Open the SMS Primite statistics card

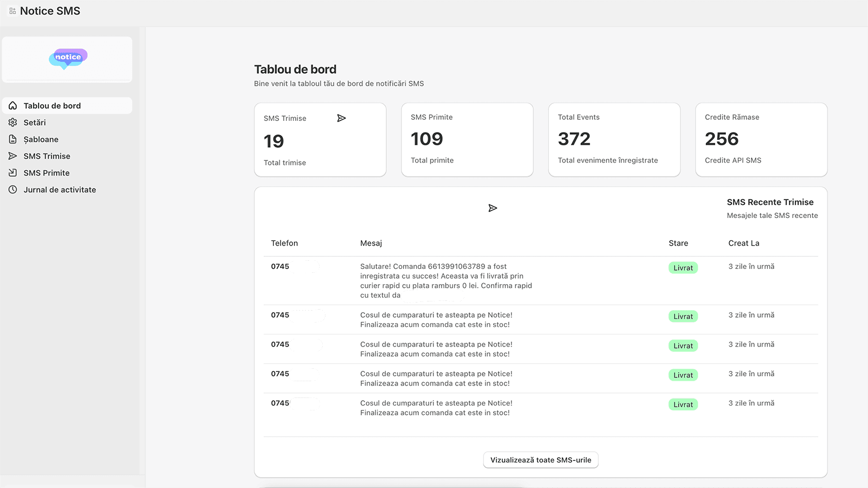[467, 139]
